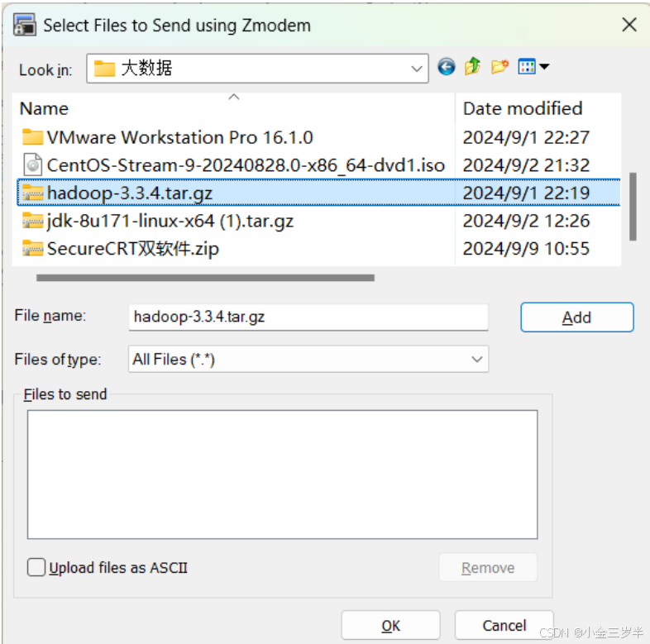Create a new folder with toolbar icon
Viewport: 650px width, 644px height.
point(499,66)
